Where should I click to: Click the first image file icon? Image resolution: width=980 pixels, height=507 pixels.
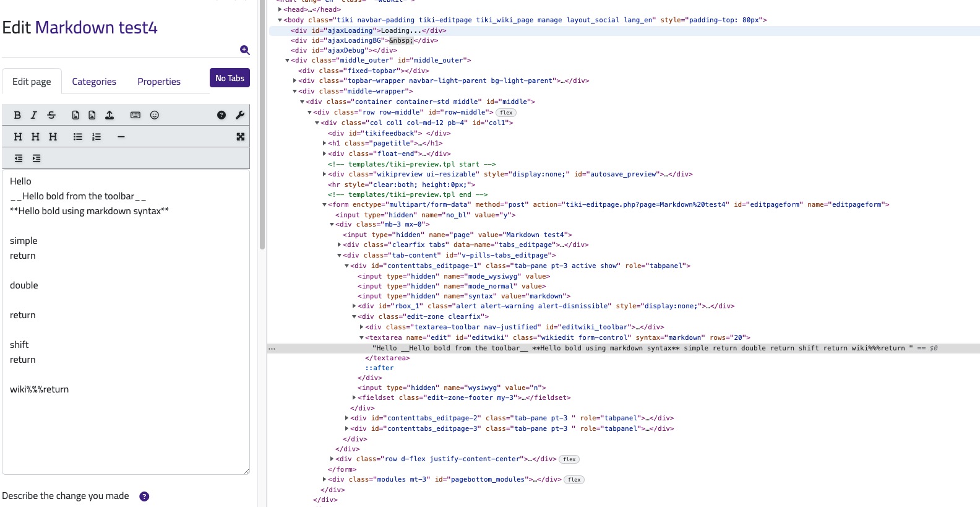[75, 115]
